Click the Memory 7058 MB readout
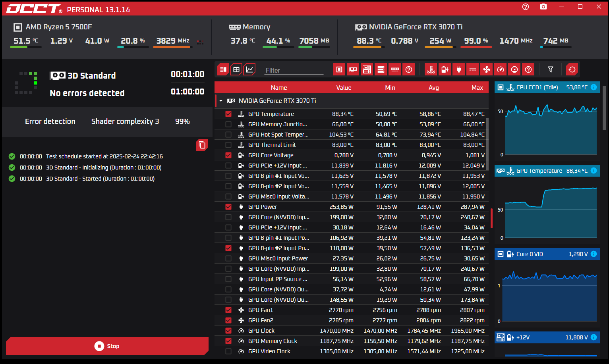The width and height of the screenshot is (609, 364). (x=314, y=40)
